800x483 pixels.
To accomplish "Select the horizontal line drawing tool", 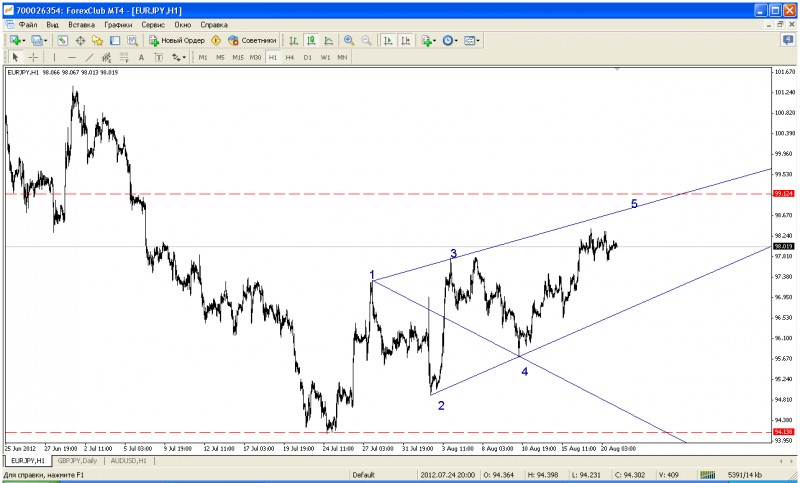I will click(71, 58).
